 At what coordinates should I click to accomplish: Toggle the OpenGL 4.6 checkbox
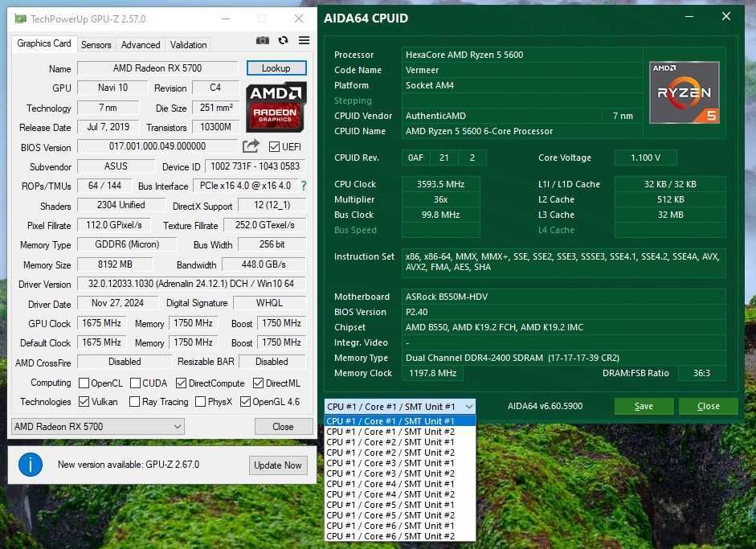point(245,401)
